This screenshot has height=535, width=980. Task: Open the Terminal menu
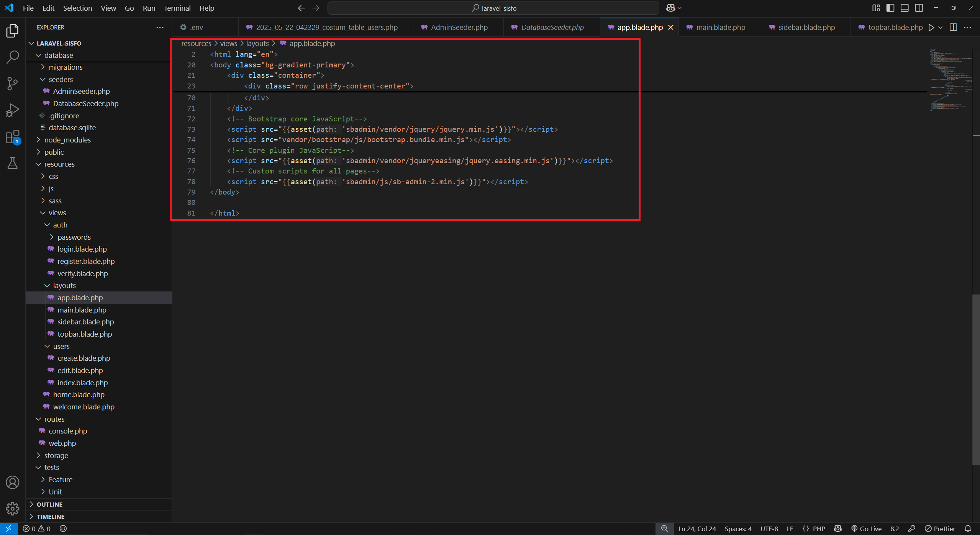(177, 8)
